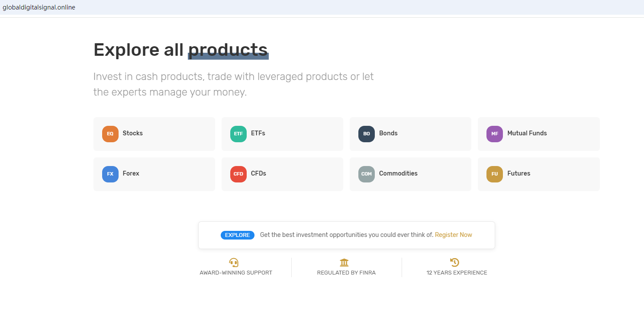Image resolution: width=644 pixels, height=310 pixels.
Task: Open the Mutual Funds label
Action: point(527,133)
